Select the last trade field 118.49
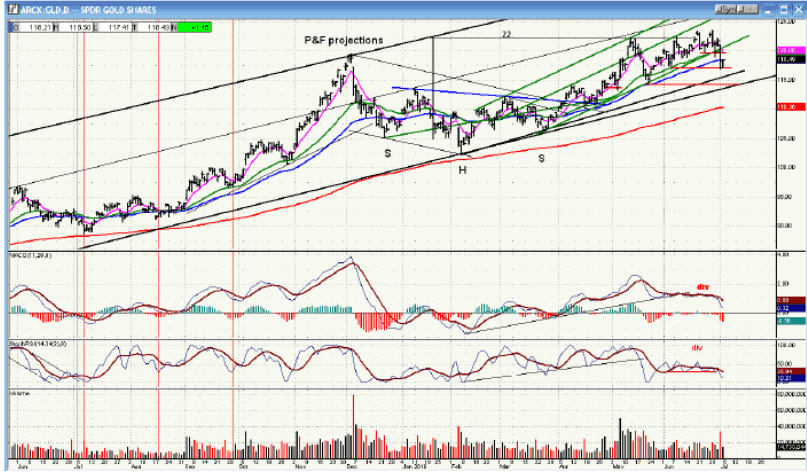Viewport: 807px width, 474px height. (152, 27)
